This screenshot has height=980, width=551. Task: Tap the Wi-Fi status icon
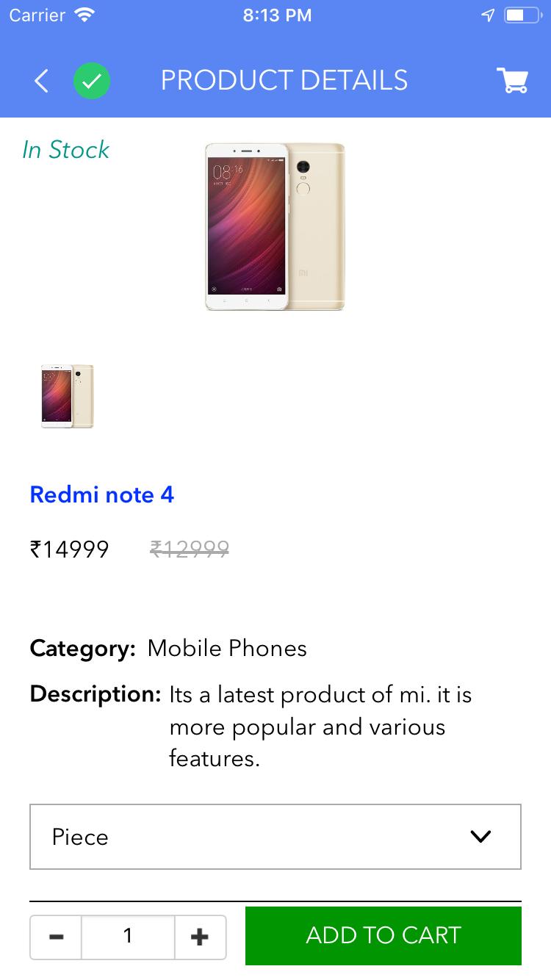pos(85,15)
